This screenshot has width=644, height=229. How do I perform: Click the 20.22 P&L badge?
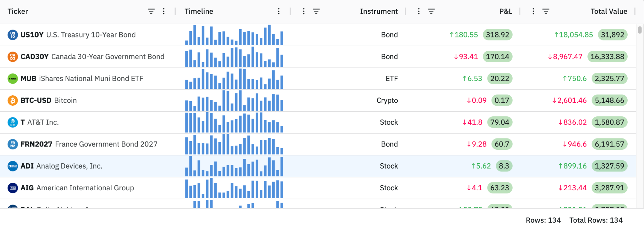[x=500, y=79]
